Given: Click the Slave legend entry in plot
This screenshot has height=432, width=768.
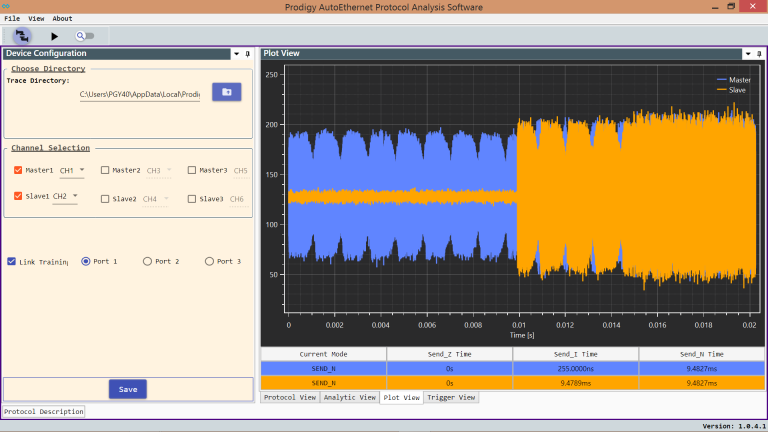Looking at the screenshot, I should 731,90.
